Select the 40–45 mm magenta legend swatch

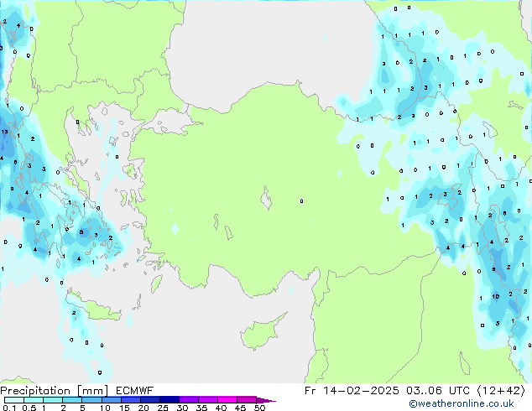coord(227,400)
